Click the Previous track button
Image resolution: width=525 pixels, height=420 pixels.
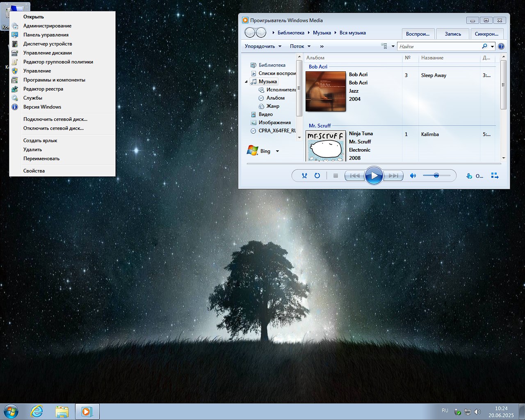(355, 176)
